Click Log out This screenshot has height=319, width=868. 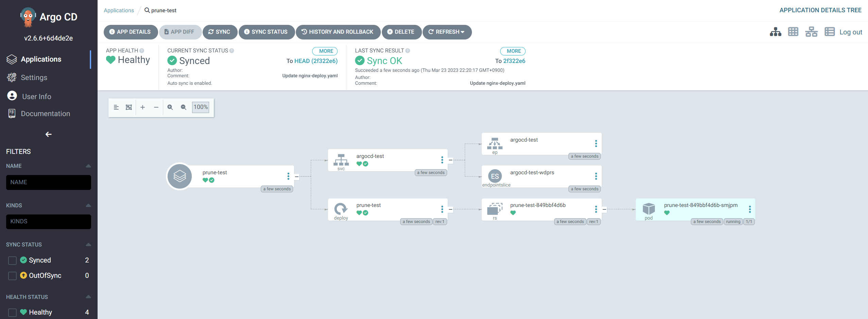tap(851, 32)
